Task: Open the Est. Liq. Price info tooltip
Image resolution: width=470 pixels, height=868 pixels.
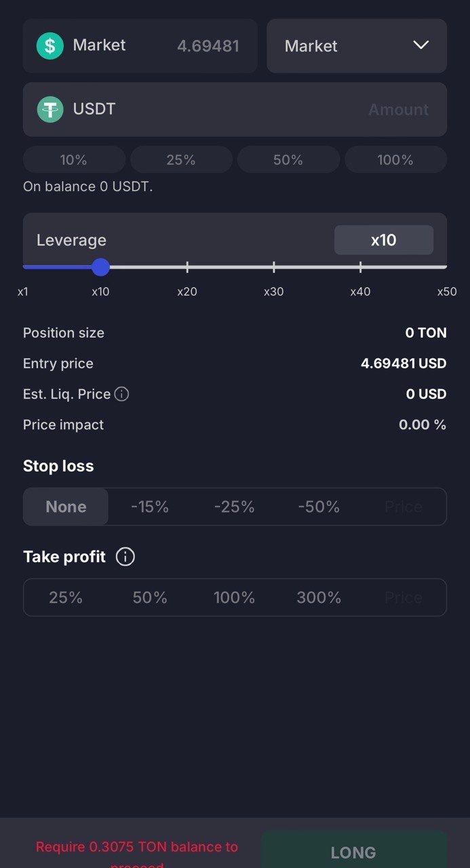Action: point(121,394)
